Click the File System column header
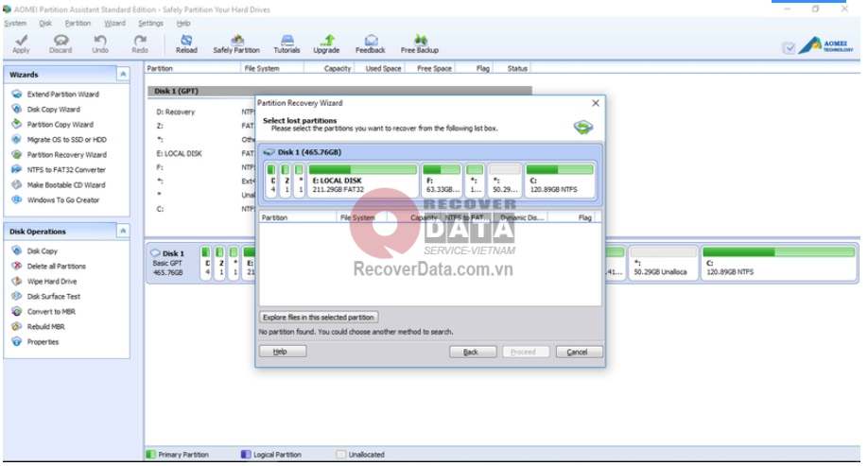 262,69
